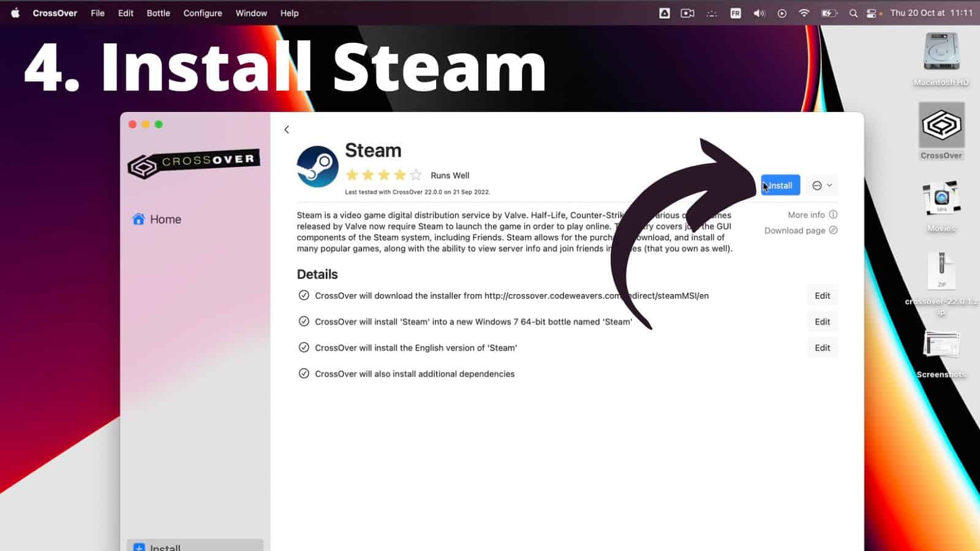Click the Steam title text

[x=373, y=151]
